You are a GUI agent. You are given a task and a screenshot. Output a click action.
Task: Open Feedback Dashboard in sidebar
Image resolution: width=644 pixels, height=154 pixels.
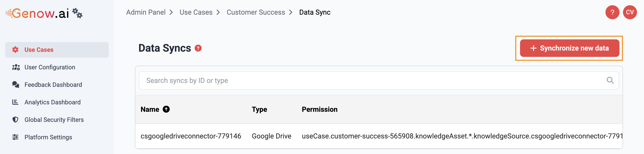click(53, 85)
